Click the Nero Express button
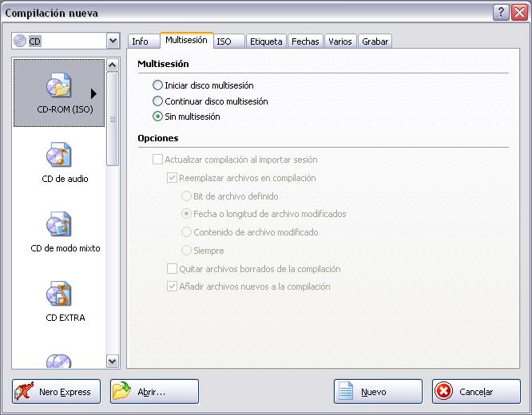532x415 pixels. (x=57, y=392)
